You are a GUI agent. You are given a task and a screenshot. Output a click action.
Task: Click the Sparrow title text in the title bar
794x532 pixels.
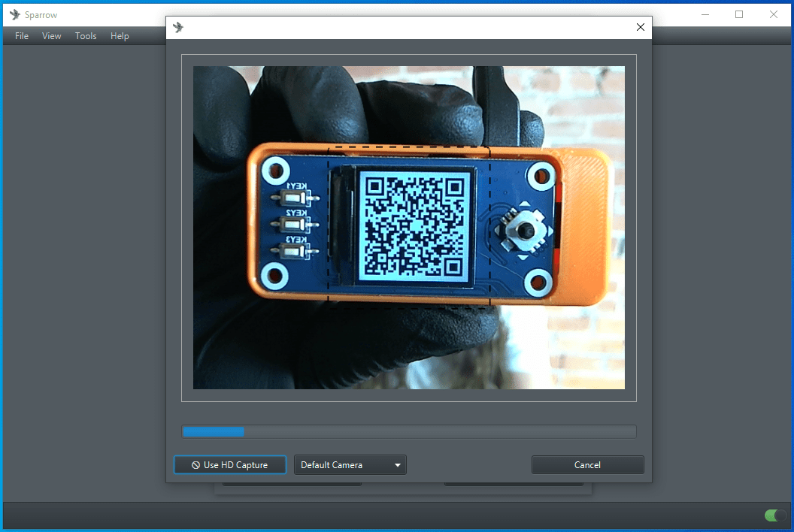point(41,15)
